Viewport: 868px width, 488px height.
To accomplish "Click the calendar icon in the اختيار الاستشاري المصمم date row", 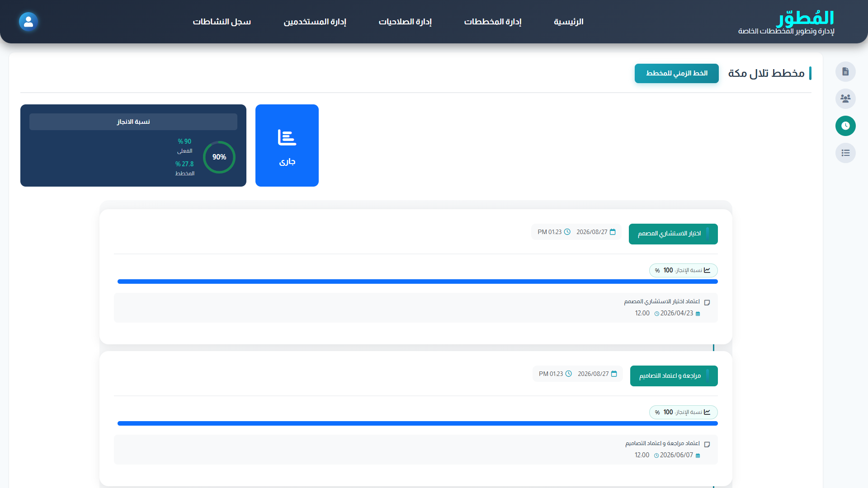I will pos(613,232).
